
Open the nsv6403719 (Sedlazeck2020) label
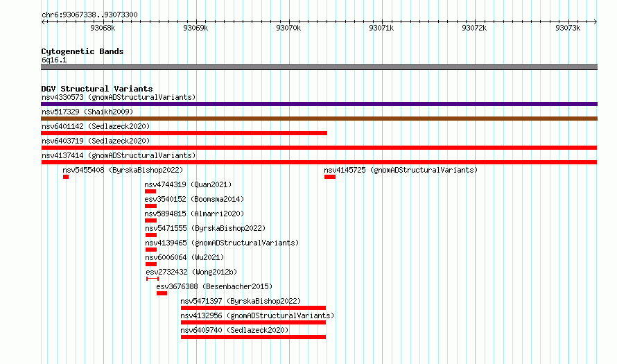96,141
